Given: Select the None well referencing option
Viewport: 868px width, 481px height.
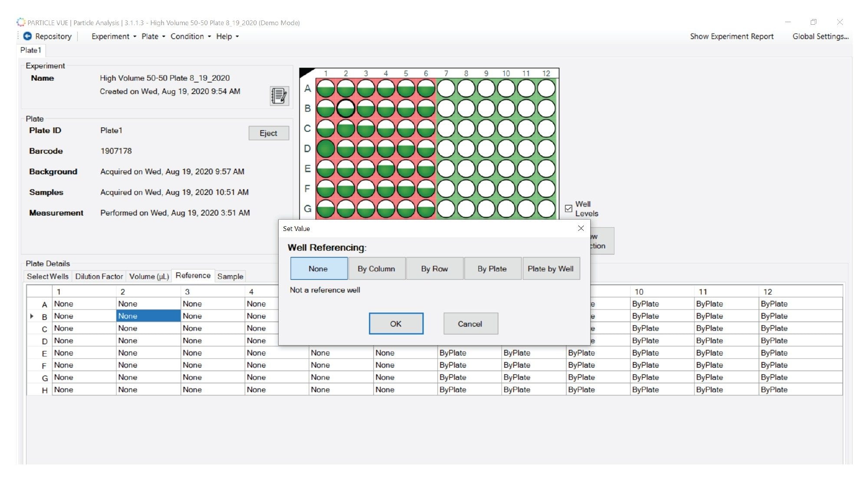Looking at the screenshot, I should coord(319,268).
